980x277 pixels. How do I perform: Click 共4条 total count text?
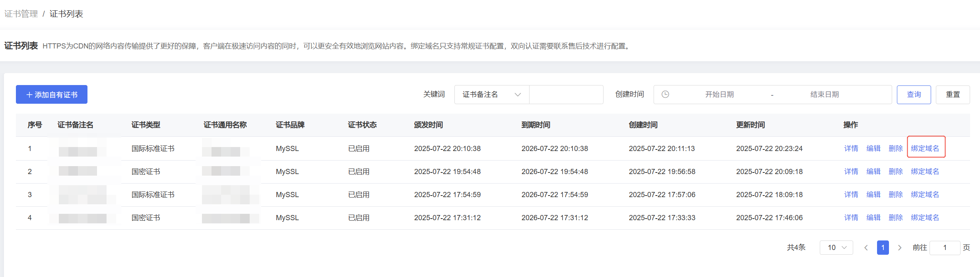pyautogui.click(x=796, y=248)
